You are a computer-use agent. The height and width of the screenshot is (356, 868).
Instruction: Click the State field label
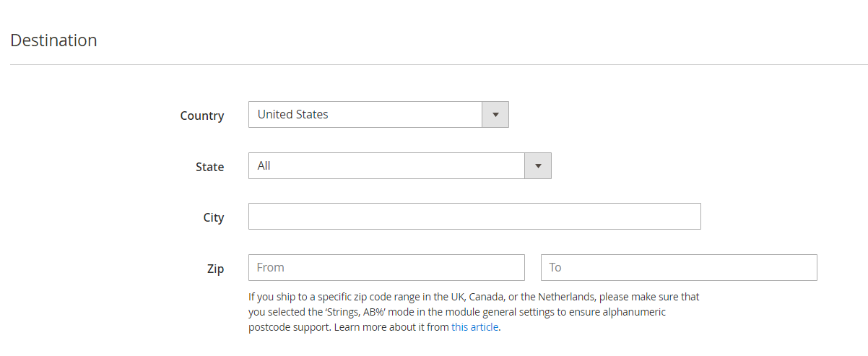click(x=210, y=167)
